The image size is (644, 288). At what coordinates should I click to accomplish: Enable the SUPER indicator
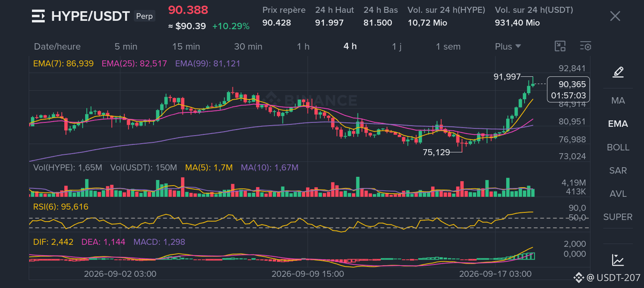click(618, 217)
